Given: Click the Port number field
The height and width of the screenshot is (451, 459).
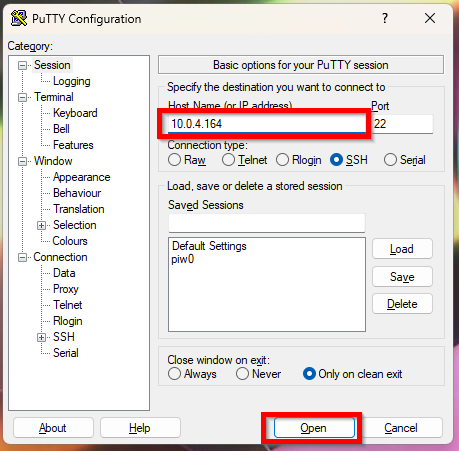Looking at the screenshot, I should click(x=402, y=124).
